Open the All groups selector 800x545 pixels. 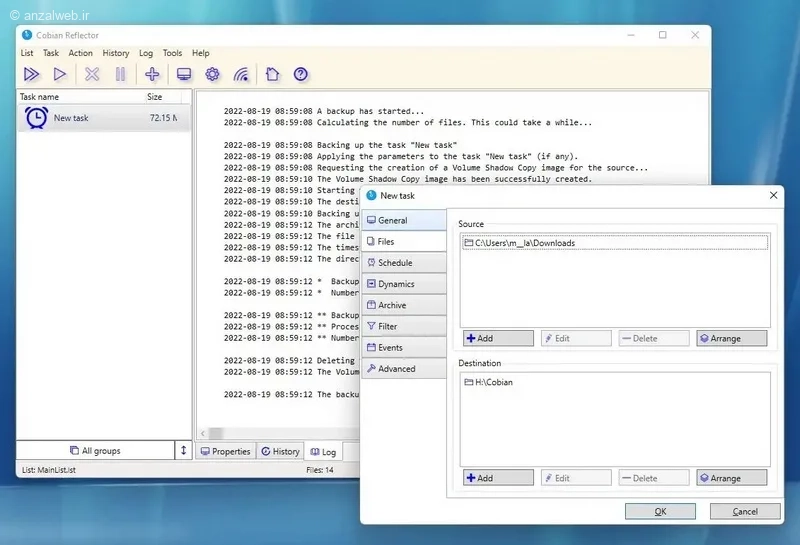[x=95, y=451]
